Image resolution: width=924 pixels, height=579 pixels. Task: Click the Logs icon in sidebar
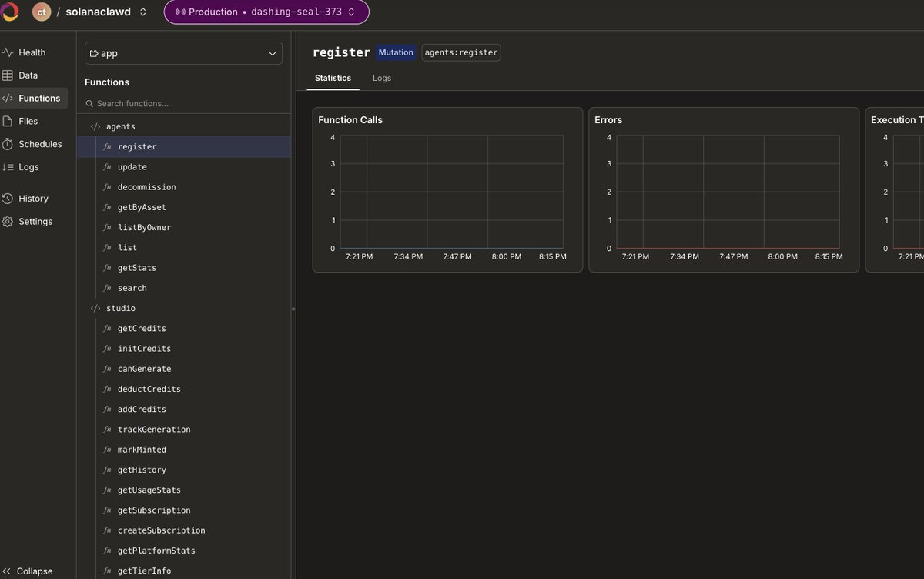[x=8, y=167]
